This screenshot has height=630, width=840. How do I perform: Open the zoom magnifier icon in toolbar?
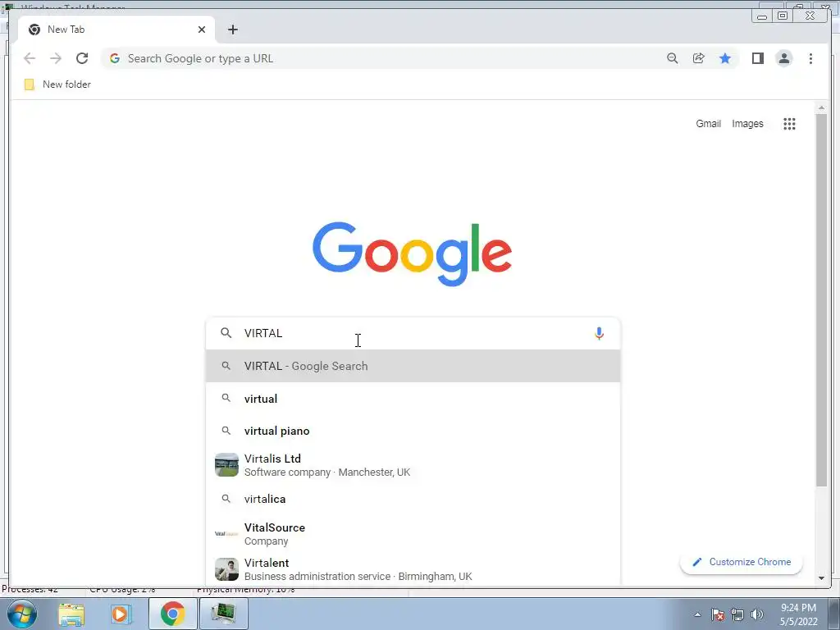point(673,58)
